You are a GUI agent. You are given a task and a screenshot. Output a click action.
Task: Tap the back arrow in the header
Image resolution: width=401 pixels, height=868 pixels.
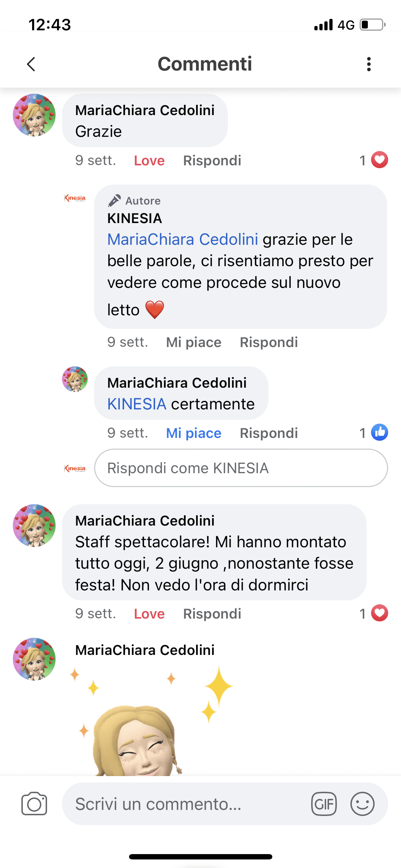coord(31,64)
